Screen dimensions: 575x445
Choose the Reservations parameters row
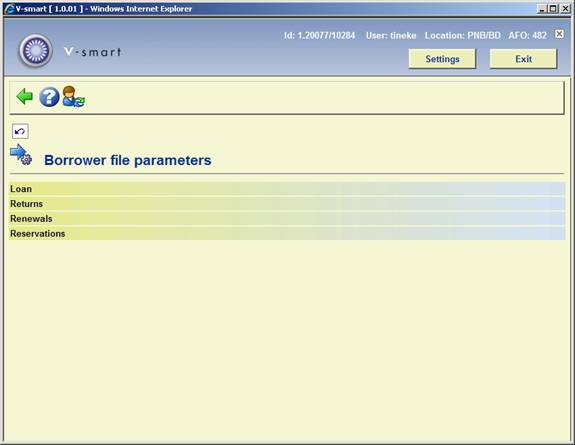[287, 233]
